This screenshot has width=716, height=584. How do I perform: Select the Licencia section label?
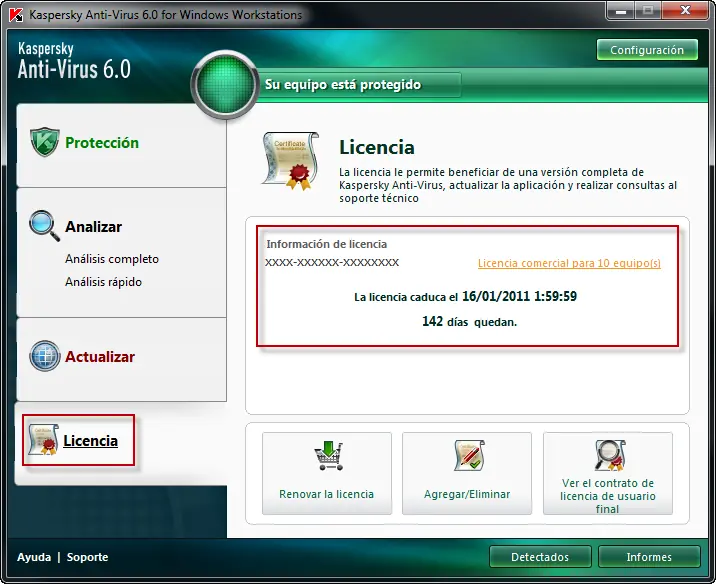[x=90, y=441]
